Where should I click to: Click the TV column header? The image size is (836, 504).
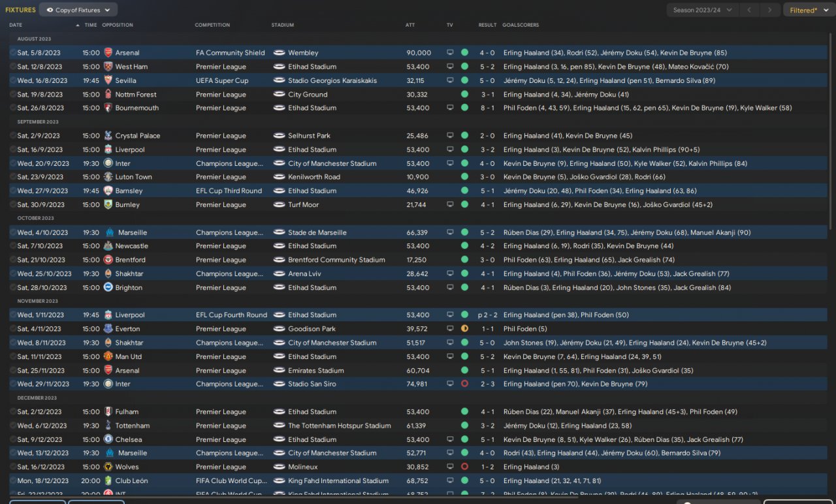click(x=450, y=25)
